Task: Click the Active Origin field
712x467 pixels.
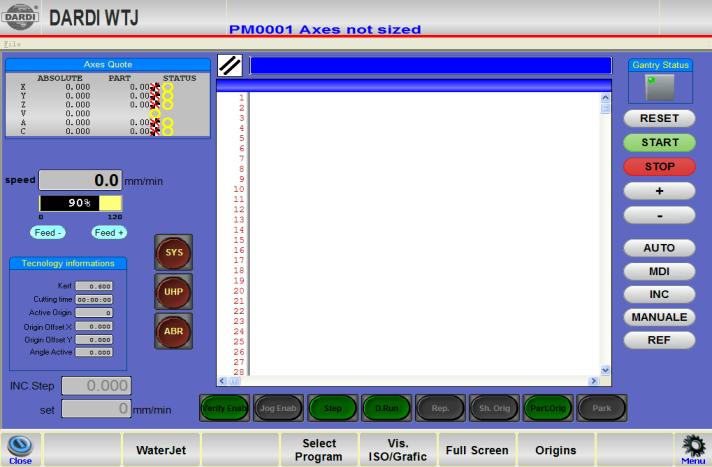Action: pos(94,313)
